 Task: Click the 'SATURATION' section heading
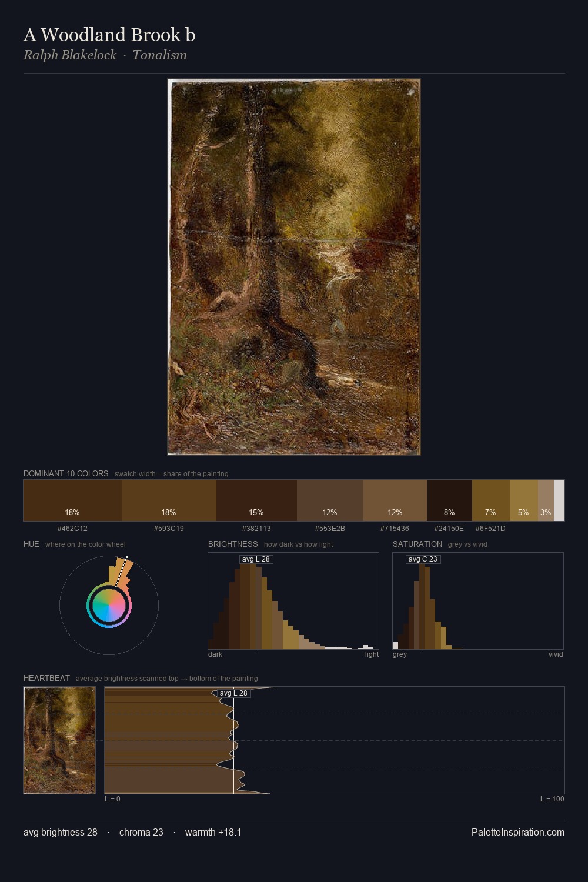[417, 544]
